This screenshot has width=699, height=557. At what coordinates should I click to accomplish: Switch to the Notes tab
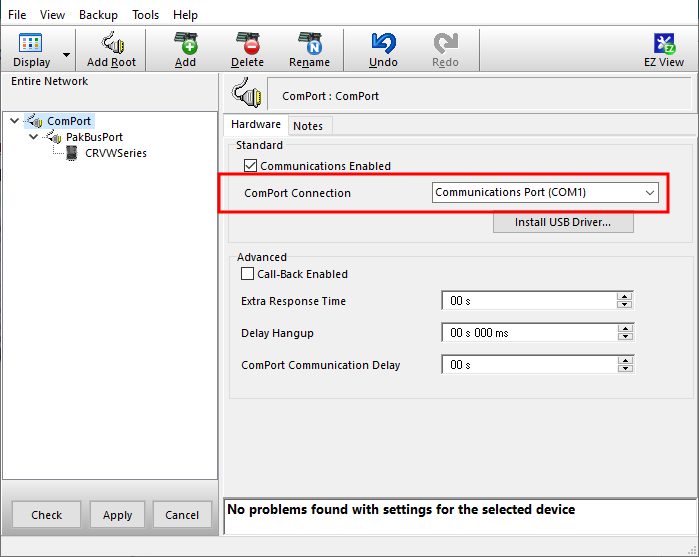pos(308,126)
